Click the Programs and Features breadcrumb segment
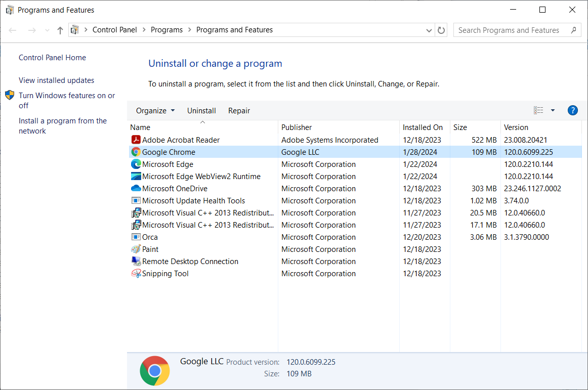Screen dimensions: 588x390 coord(234,30)
